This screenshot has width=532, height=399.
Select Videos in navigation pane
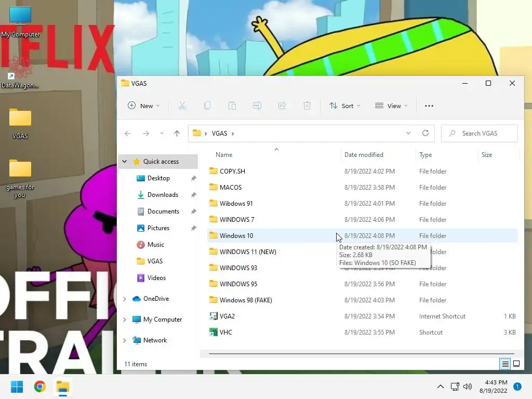point(156,278)
